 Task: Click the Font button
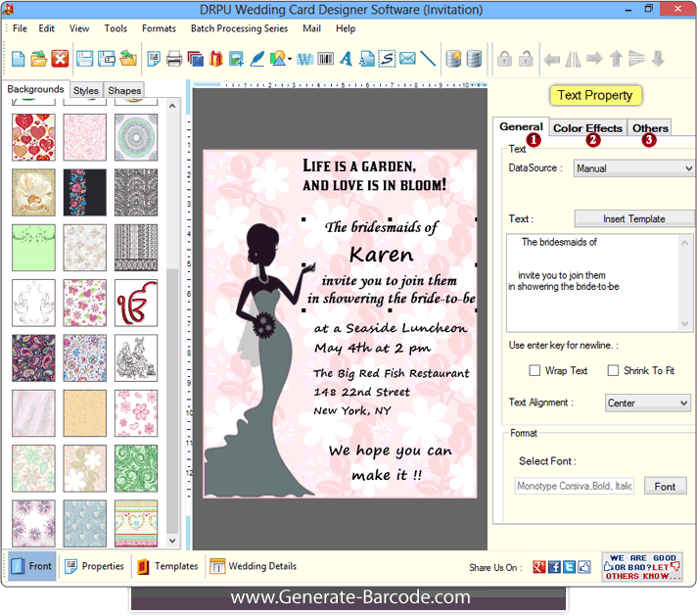(x=665, y=487)
